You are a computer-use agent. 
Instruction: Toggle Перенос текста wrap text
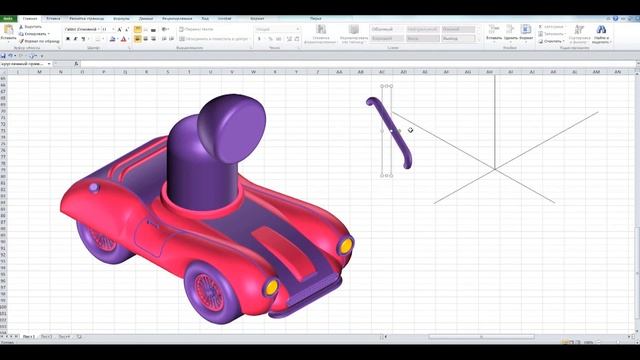[x=196, y=29]
